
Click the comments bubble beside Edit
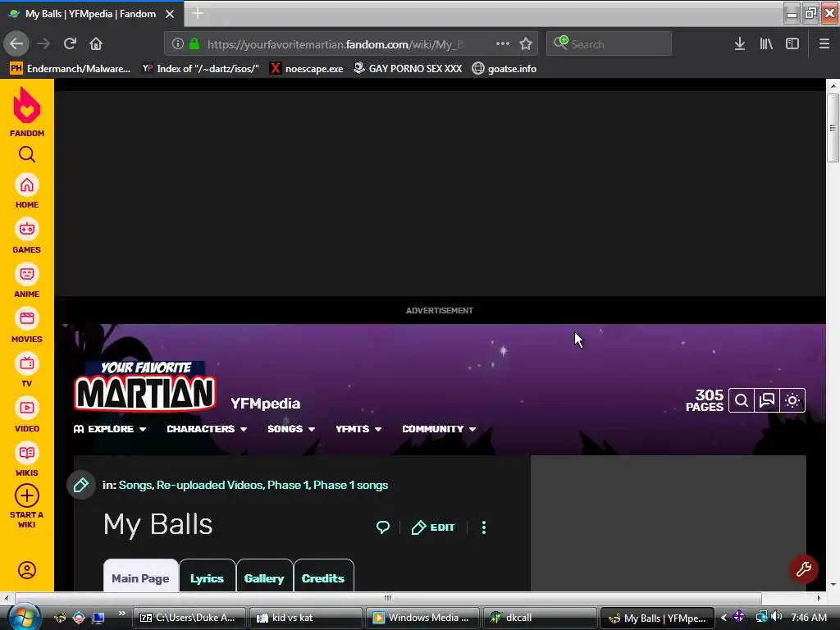(383, 527)
